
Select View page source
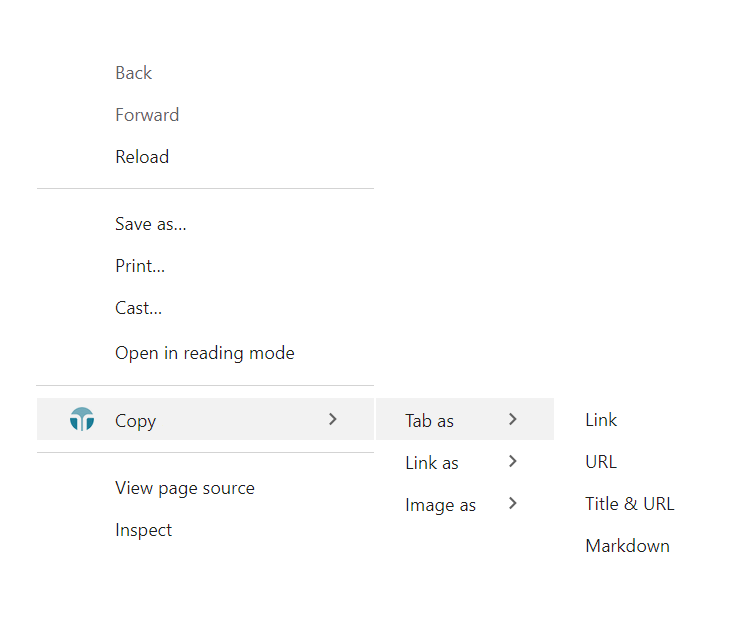(x=184, y=488)
